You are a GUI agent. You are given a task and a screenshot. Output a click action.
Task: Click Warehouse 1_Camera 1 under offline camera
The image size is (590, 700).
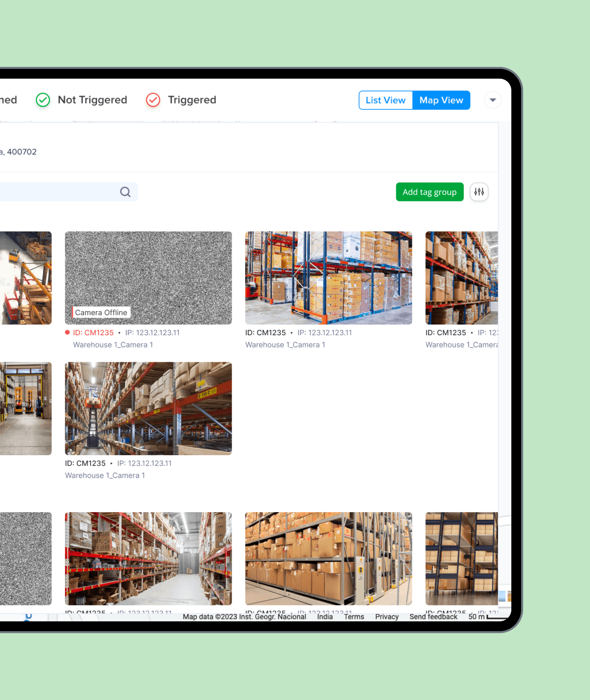point(113,345)
